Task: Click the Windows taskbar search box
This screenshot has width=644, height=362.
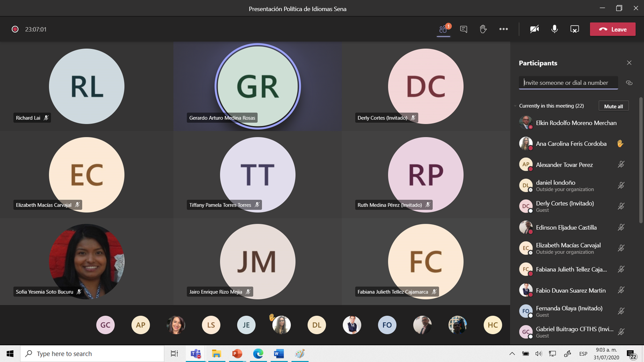Action: [x=92, y=353]
